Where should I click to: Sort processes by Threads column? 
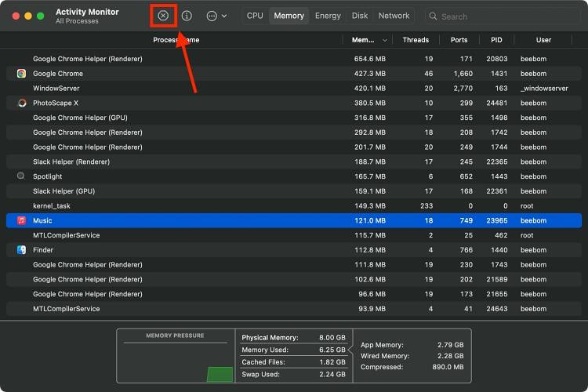(x=416, y=40)
